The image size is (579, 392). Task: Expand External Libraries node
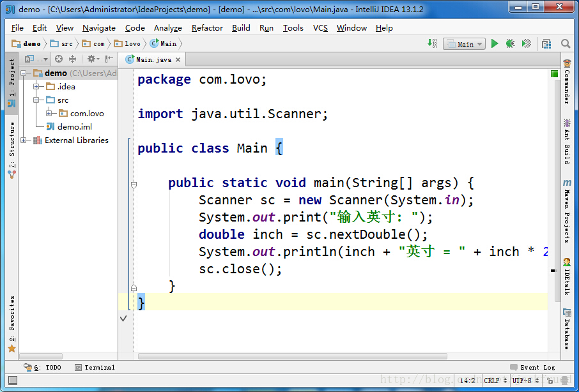click(24, 140)
